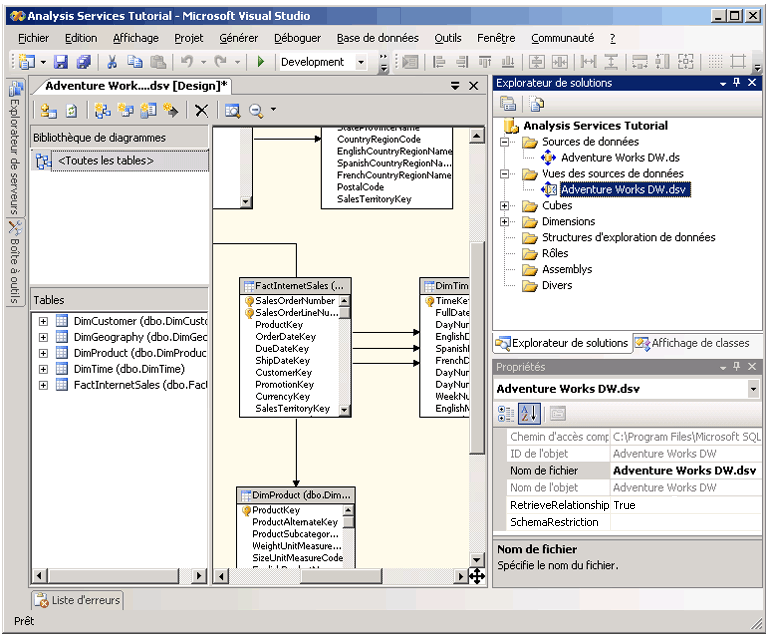Screen dimensions: 766x636
Task: Expand the DimGeography table node
Action: (43, 338)
